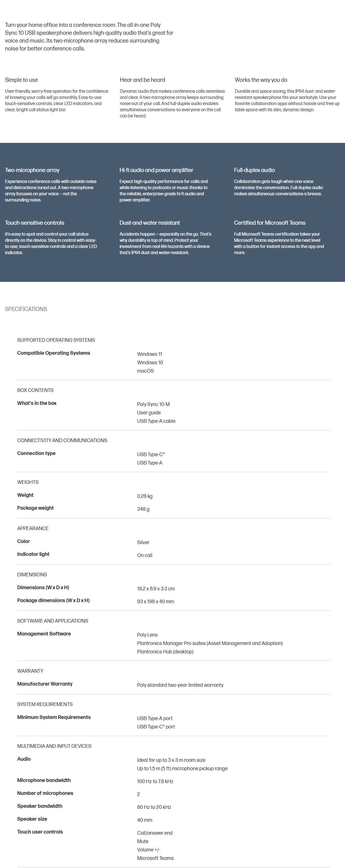Screen dimensions: 345x868
Task: Click the 'Works the way you do' heading
Action: (261, 80)
